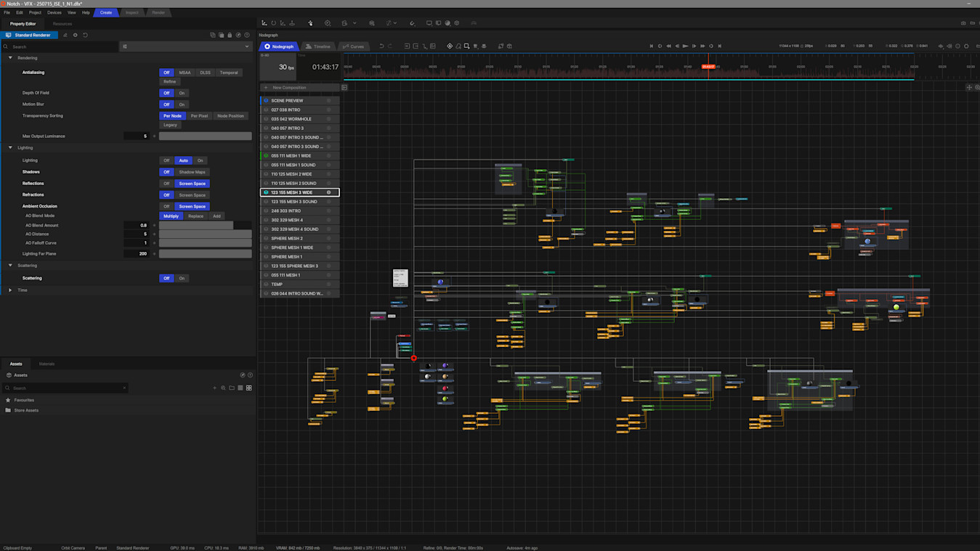Image resolution: width=980 pixels, height=551 pixels.
Task: Click the AO Blend Amount slider
Action: click(206, 225)
